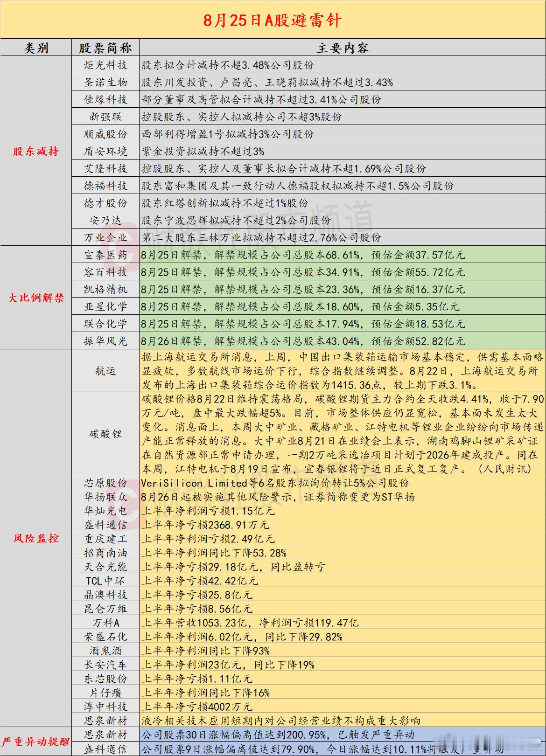546x756 pixels.
Task: Click the '航运' row label
Action: [x=105, y=371]
